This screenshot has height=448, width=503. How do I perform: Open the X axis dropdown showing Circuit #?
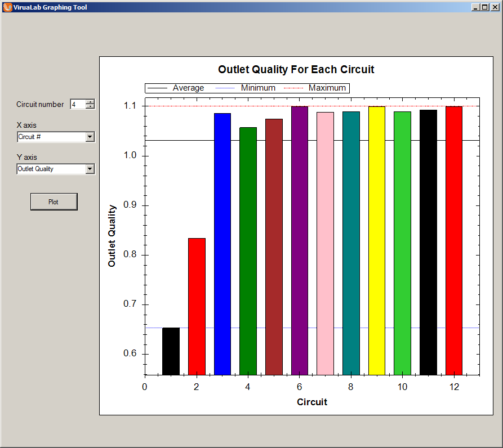pyautogui.click(x=90, y=137)
